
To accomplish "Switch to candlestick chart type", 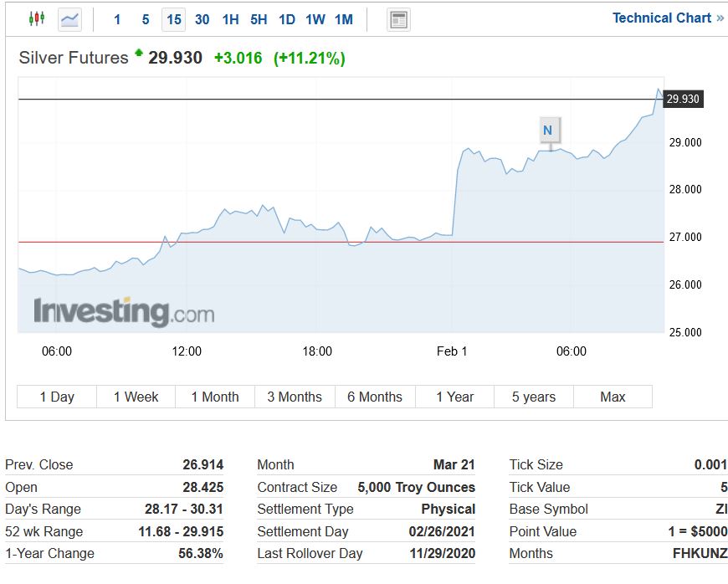I will [x=36, y=19].
